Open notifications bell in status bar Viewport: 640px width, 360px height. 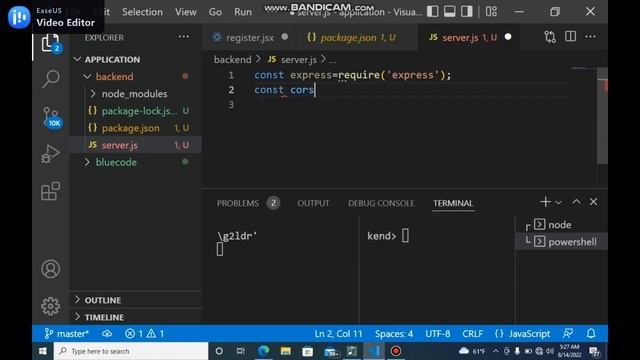(591, 333)
